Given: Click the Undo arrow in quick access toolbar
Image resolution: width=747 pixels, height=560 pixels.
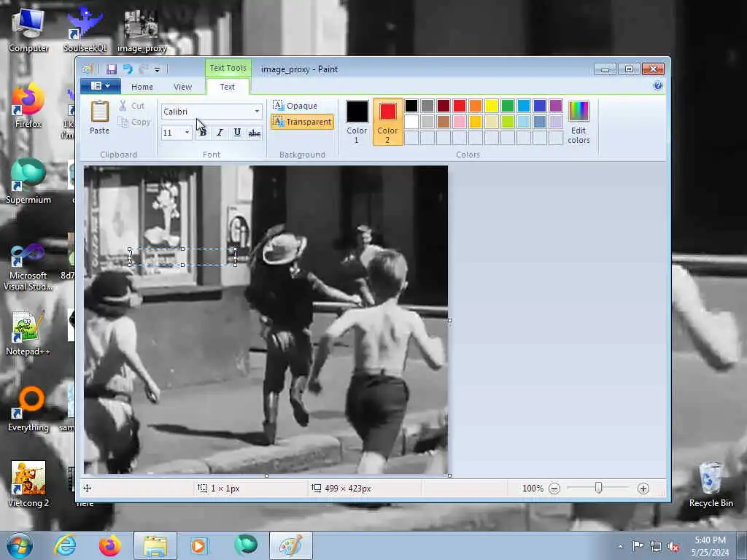Looking at the screenshot, I should coord(128,69).
